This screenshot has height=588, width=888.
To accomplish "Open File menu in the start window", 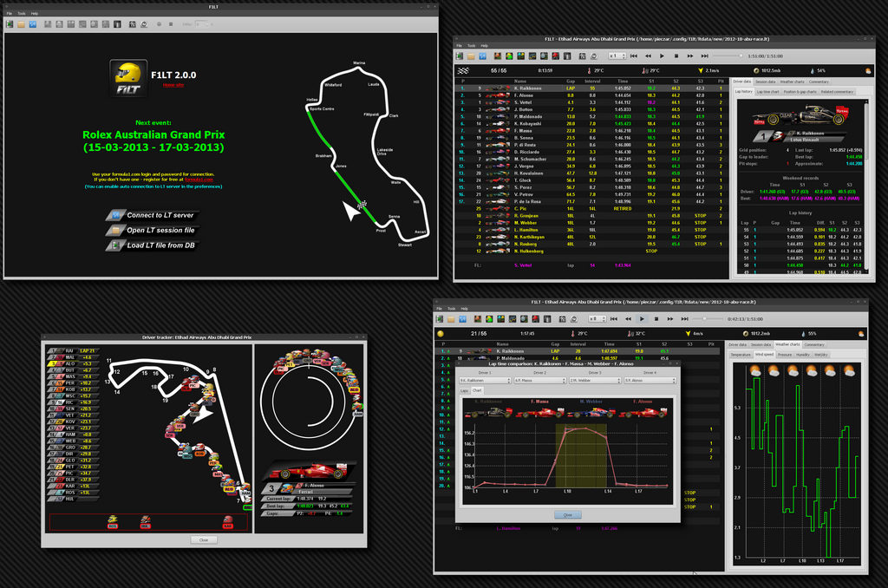I will (9, 14).
